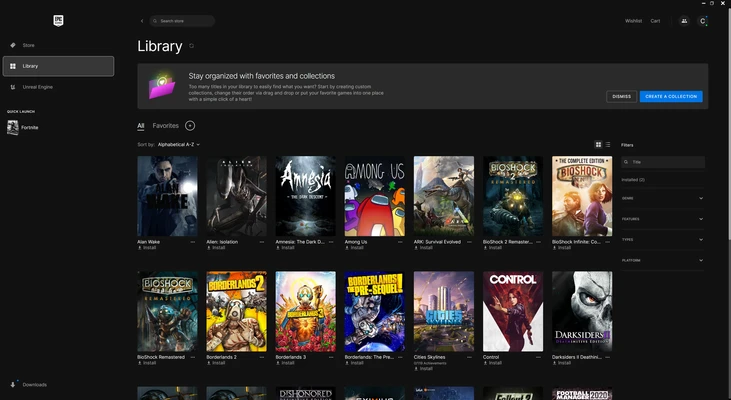Open the Cities Skylines cover thumbnail

pyautogui.click(x=444, y=311)
